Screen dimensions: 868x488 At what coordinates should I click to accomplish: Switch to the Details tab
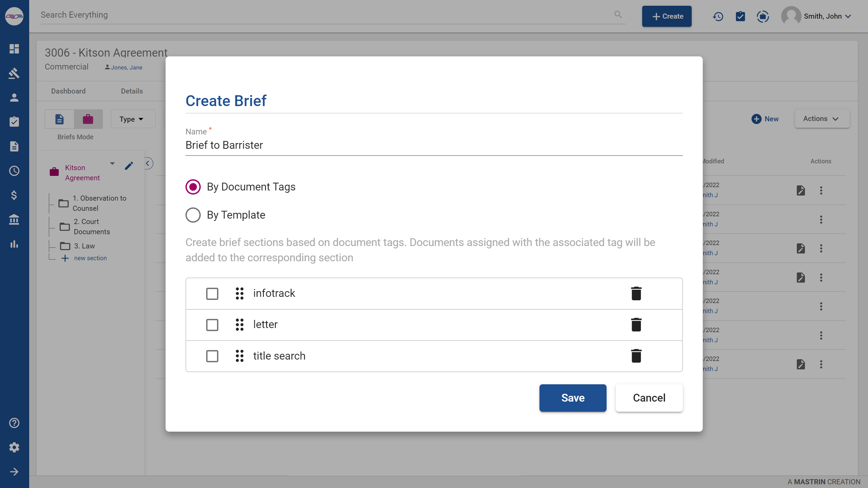coord(131,91)
